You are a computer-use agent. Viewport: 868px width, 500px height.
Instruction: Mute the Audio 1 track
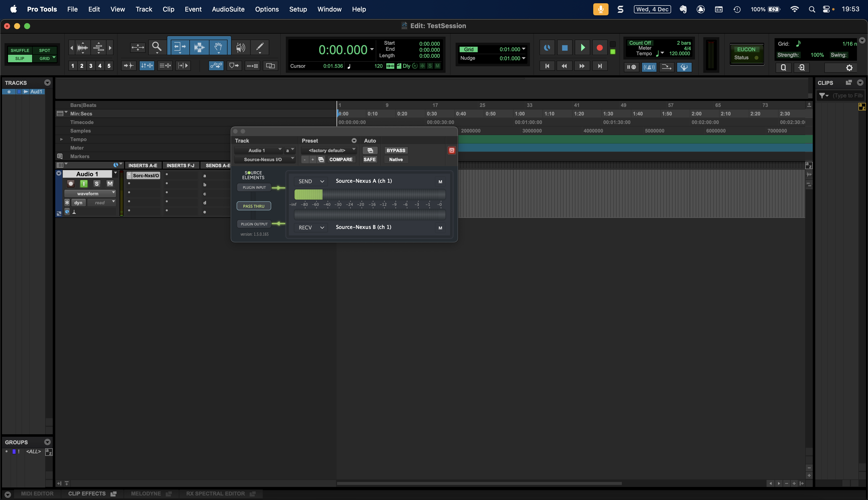pyautogui.click(x=110, y=184)
